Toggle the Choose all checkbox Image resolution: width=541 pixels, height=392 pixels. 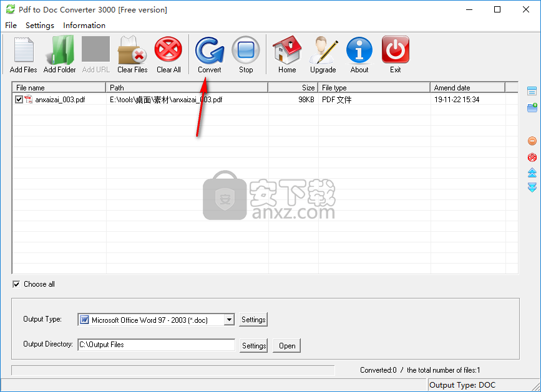[16, 284]
